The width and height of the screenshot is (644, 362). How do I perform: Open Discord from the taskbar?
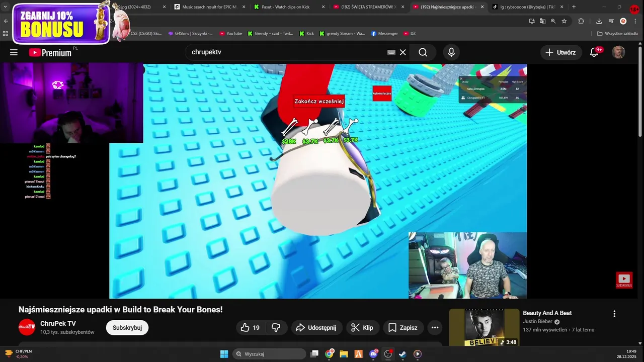pos(373,354)
